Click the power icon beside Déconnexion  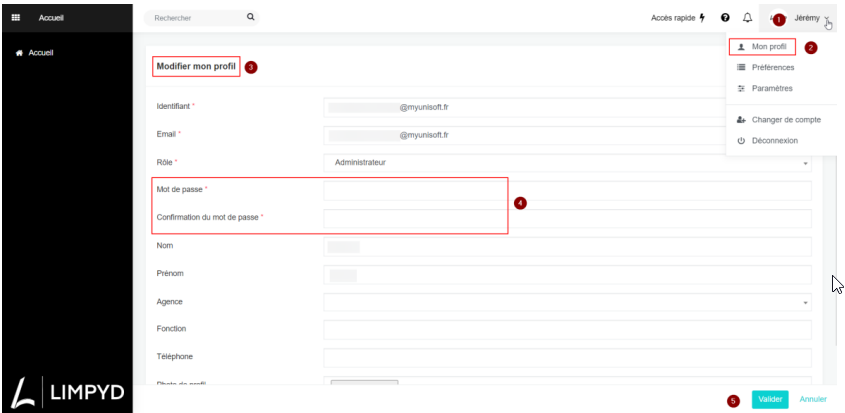(741, 141)
